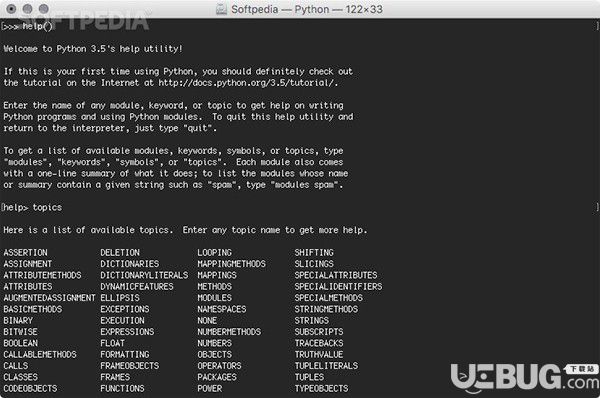Select the NONE topic
600x398 pixels.
pyautogui.click(x=207, y=321)
